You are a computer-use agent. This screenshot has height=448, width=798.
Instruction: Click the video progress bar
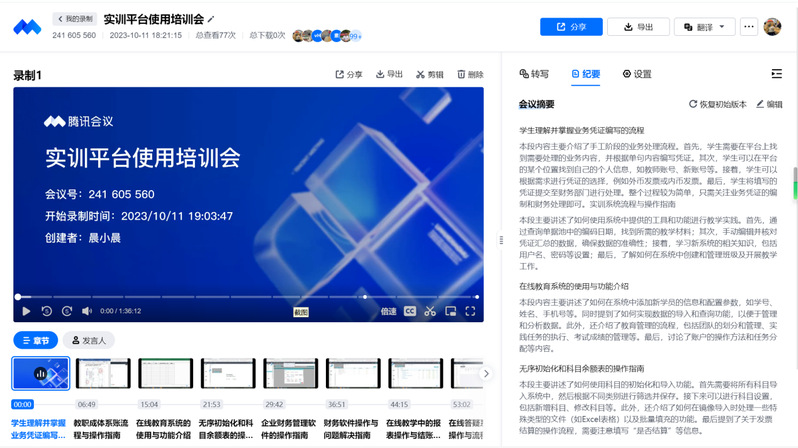[200, 297]
